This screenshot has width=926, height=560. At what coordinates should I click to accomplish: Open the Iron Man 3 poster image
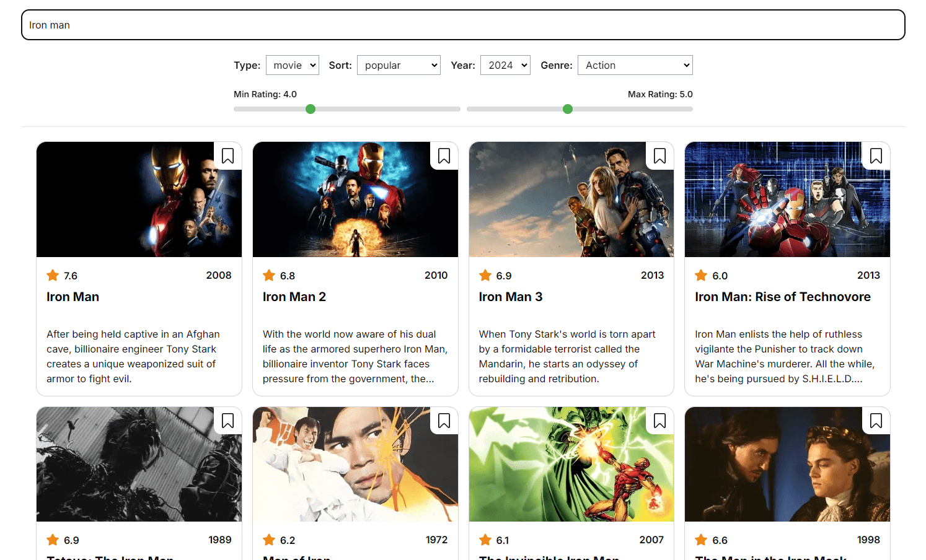(x=571, y=199)
